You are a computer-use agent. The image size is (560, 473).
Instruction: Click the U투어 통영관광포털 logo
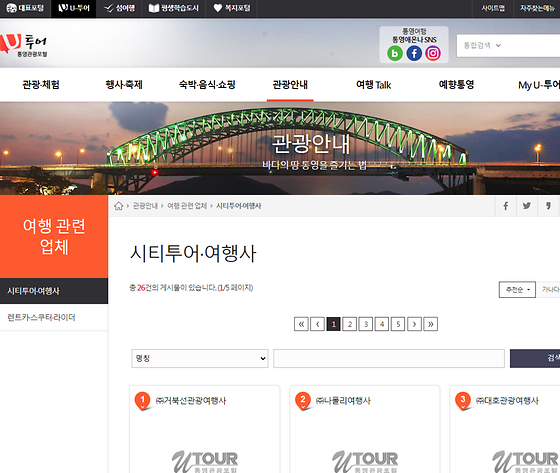tap(24, 45)
